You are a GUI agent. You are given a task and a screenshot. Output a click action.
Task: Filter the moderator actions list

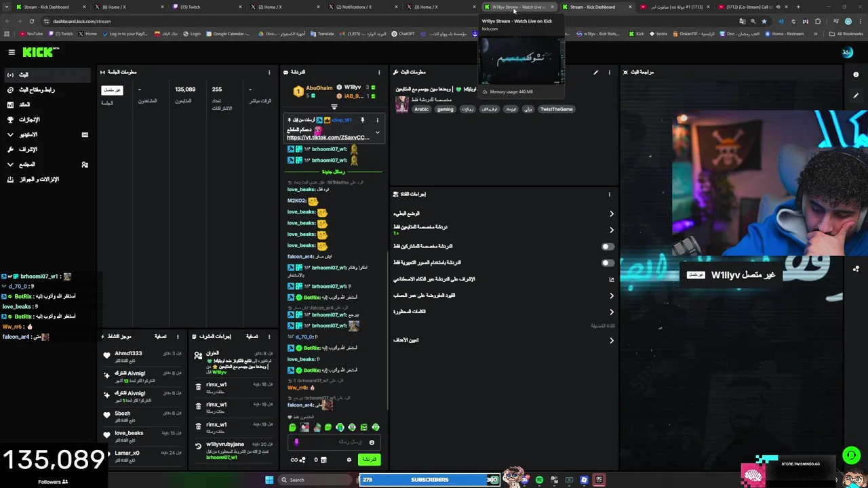pos(252,336)
